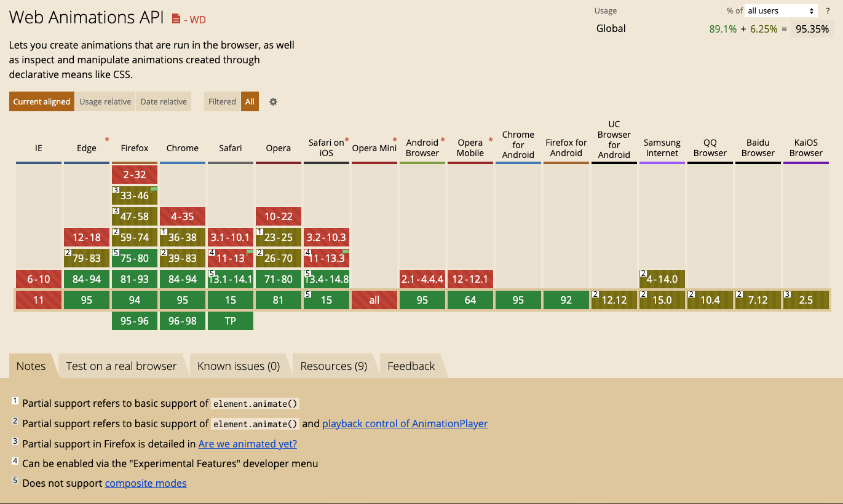Select Firefox 2-32 version cell

pyautogui.click(x=135, y=175)
